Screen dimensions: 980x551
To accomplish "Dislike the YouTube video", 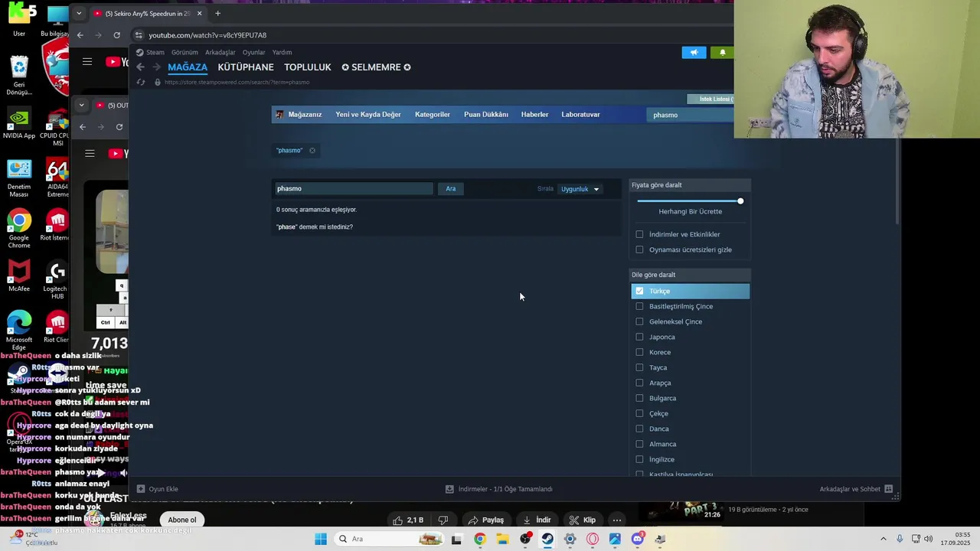I will pyautogui.click(x=443, y=520).
